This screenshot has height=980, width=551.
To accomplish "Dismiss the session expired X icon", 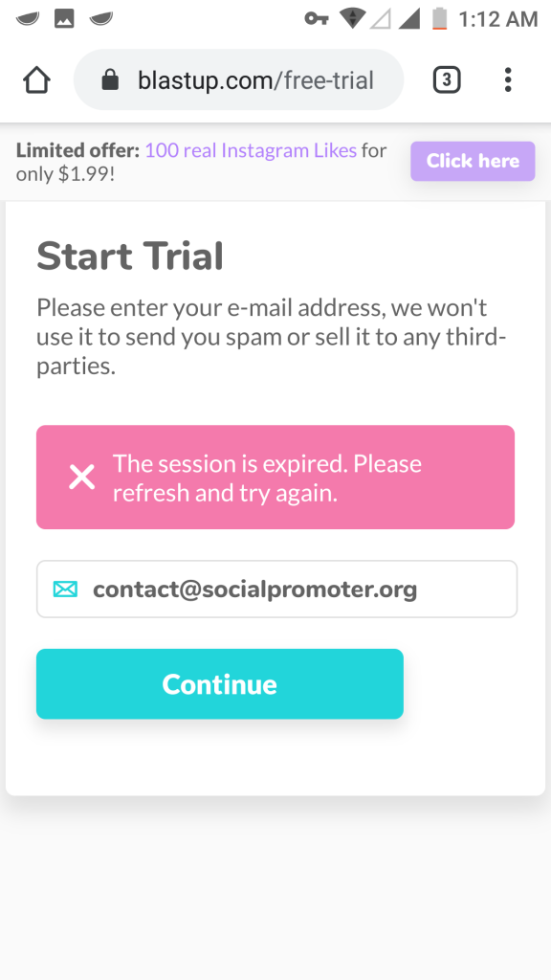I will coord(82,478).
